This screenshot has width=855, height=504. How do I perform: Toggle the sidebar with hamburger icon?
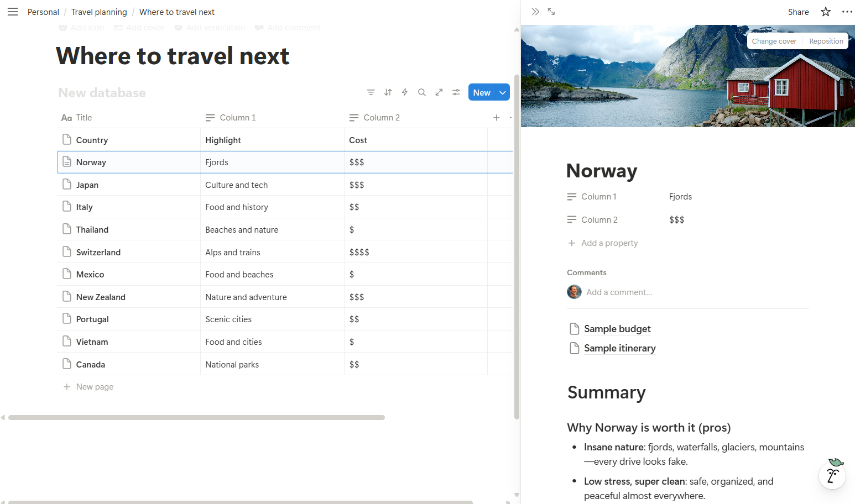point(13,12)
